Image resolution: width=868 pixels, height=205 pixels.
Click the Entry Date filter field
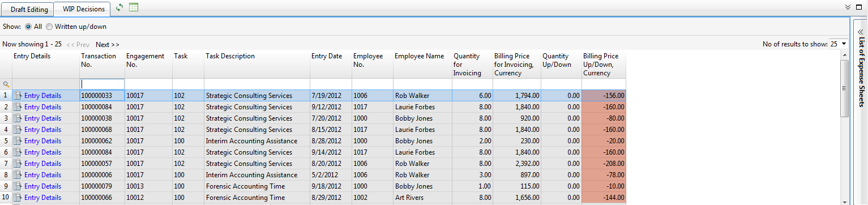coord(331,84)
